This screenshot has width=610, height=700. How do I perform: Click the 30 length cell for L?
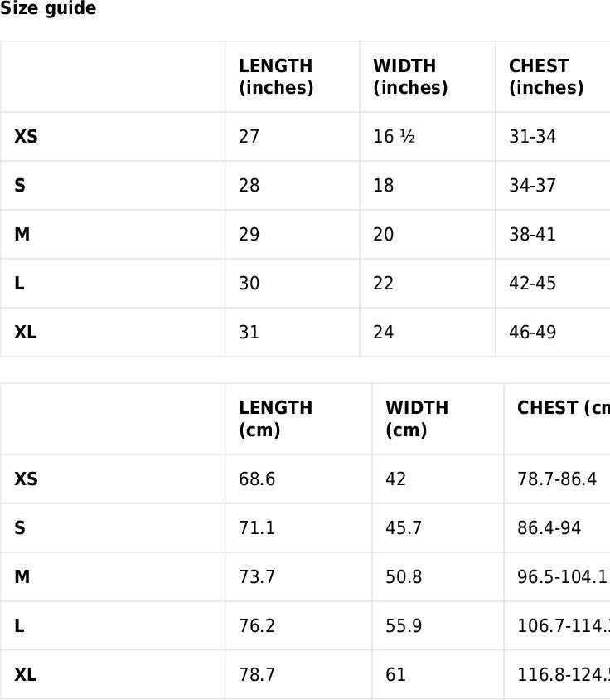pyautogui.click(x=293, y=283)
